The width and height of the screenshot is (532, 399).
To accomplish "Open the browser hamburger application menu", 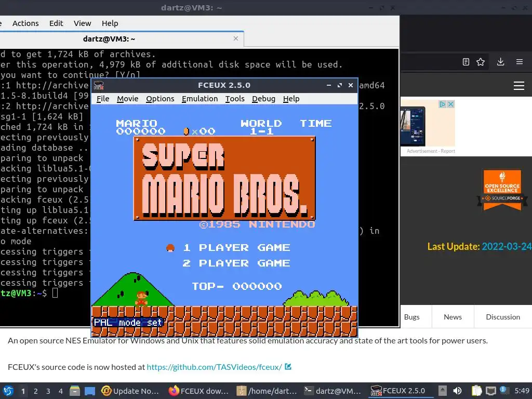I will click(x=520, y=62).
